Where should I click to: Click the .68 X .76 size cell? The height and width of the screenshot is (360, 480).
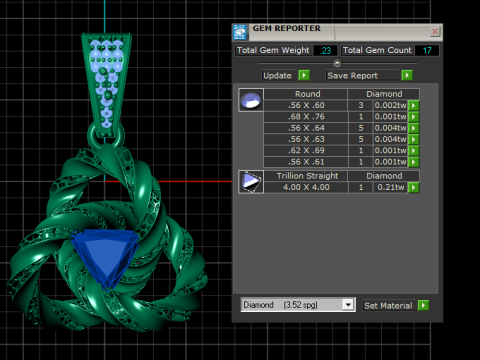306,117
